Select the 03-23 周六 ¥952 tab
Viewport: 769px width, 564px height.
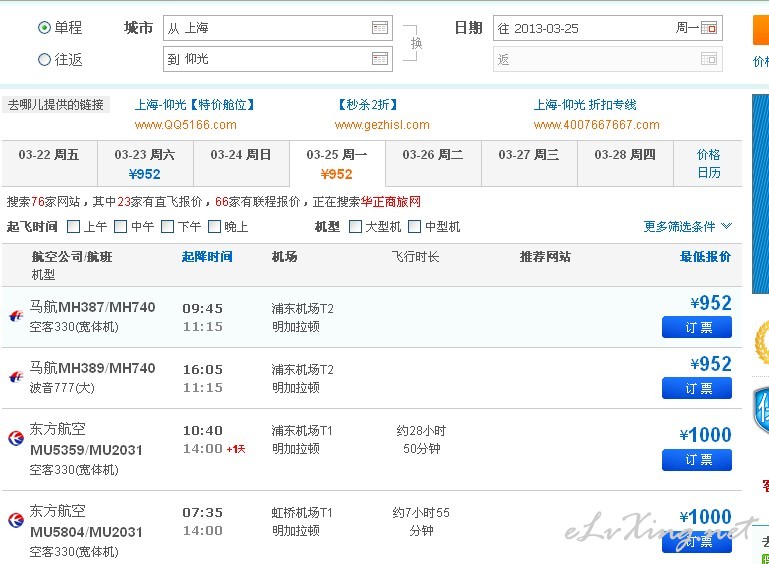(x=145, y=163)
